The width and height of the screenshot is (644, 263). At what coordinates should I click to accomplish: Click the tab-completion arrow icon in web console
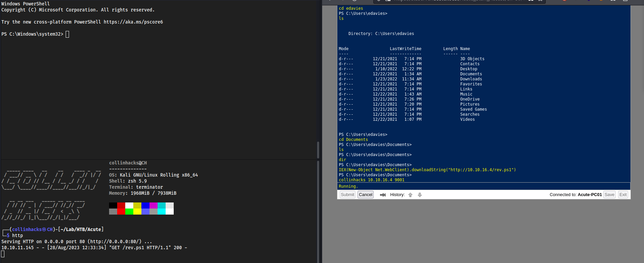click(382, 195)
